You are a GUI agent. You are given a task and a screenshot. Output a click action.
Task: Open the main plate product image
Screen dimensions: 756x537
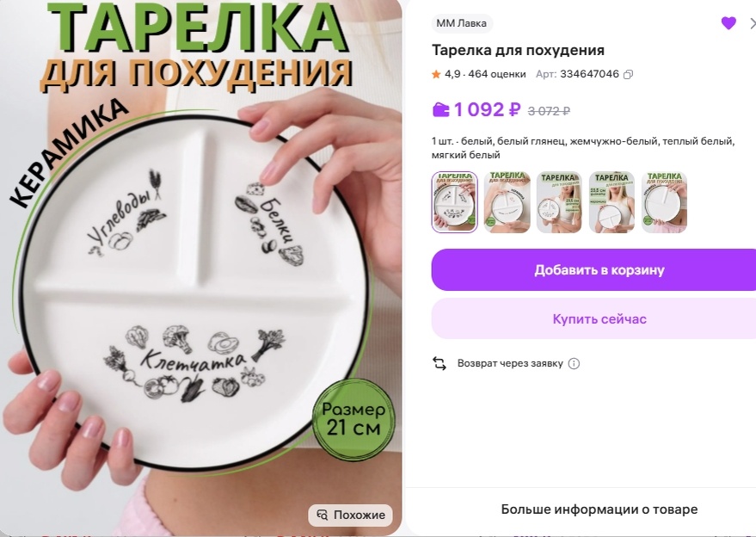[200, 268]
